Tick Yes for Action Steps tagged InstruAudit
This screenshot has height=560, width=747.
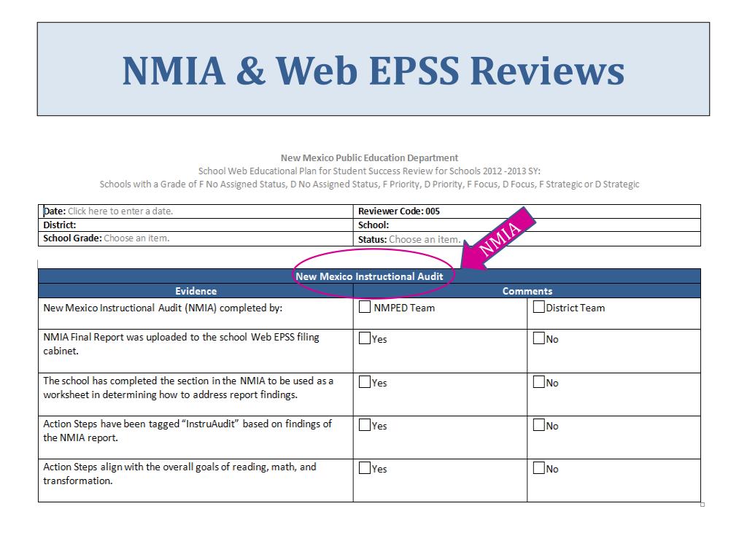[365, 425]
